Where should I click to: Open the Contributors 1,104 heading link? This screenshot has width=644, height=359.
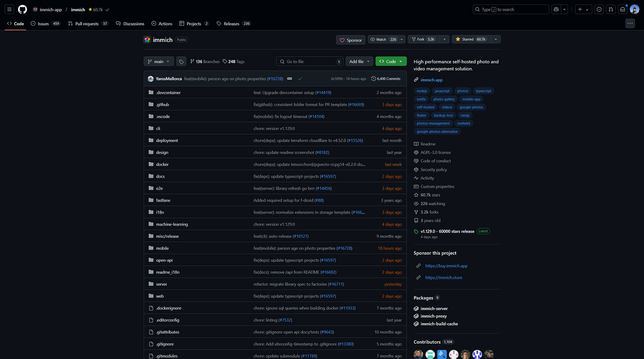(434, 342)
